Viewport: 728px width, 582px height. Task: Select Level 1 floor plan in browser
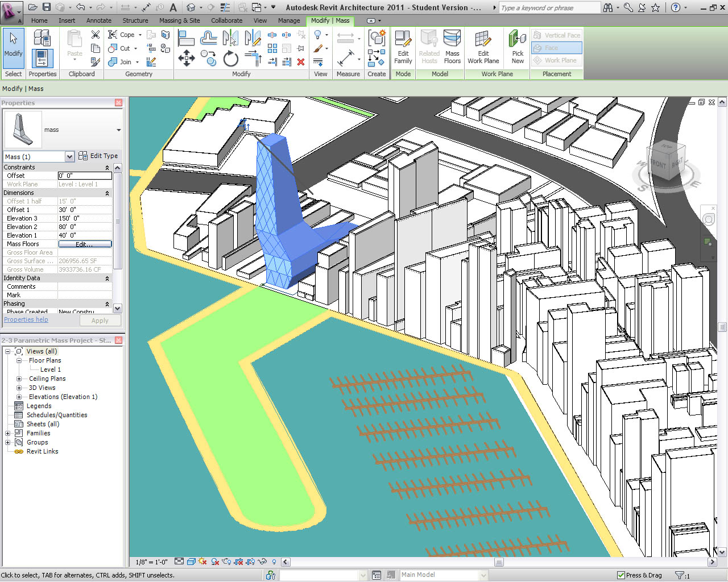click(x=50, y=369)
